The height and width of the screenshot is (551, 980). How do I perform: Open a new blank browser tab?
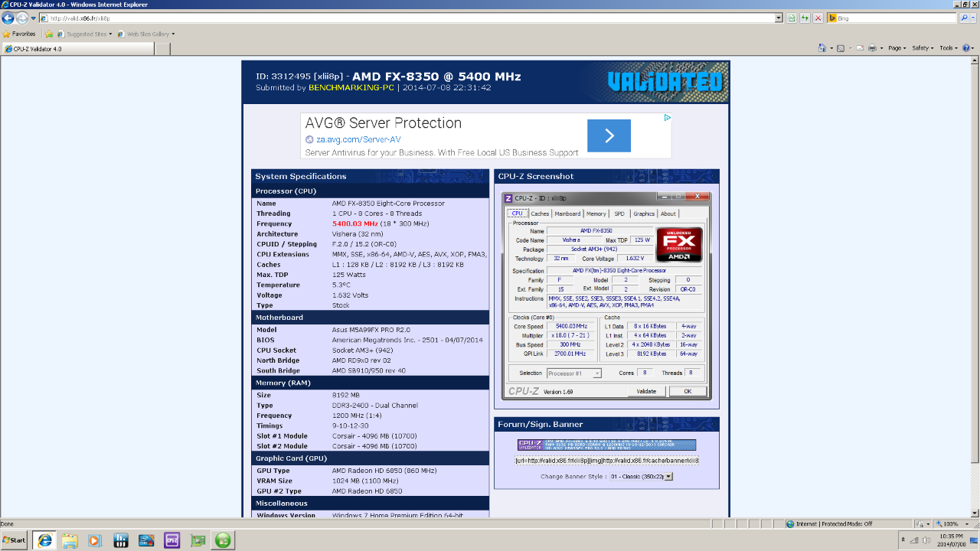point(165,48)
